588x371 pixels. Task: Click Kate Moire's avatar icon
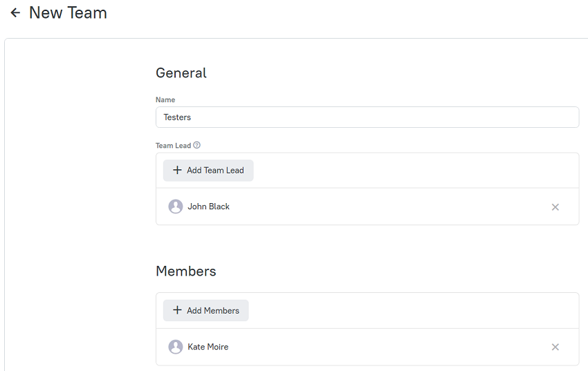(x=176, y=347)
